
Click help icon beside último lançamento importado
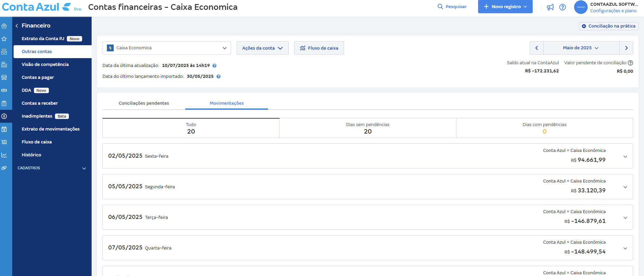click(219, 76)
